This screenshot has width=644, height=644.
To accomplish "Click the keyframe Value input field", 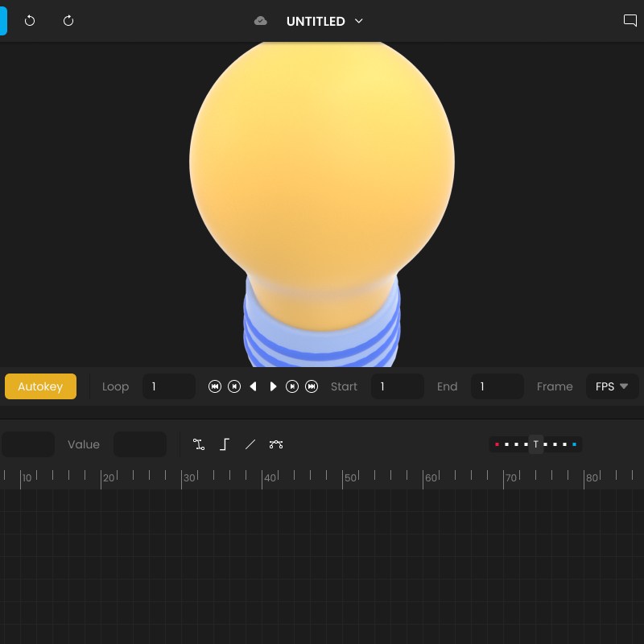I will 139,444.
